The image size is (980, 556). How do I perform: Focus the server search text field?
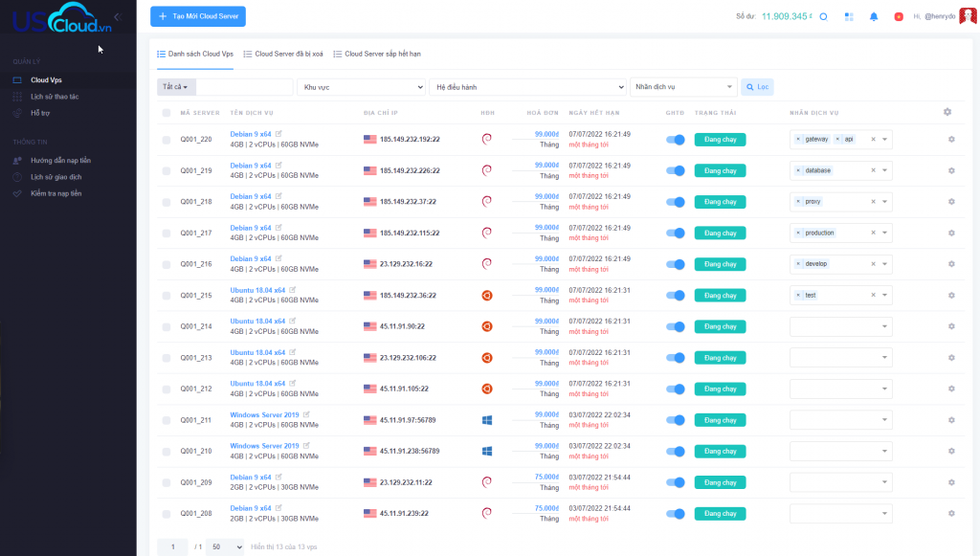tap(244, 87)
